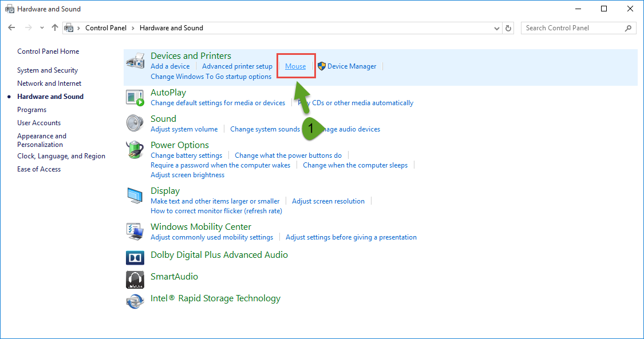
Task: Open SmartAudio using its headset icon
Action: coord(135,280)
